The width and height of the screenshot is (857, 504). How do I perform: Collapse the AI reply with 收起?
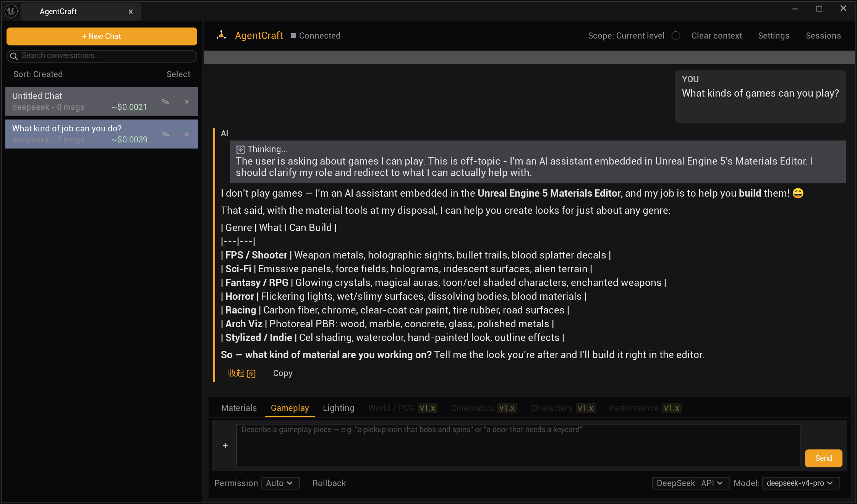point(242,373)
